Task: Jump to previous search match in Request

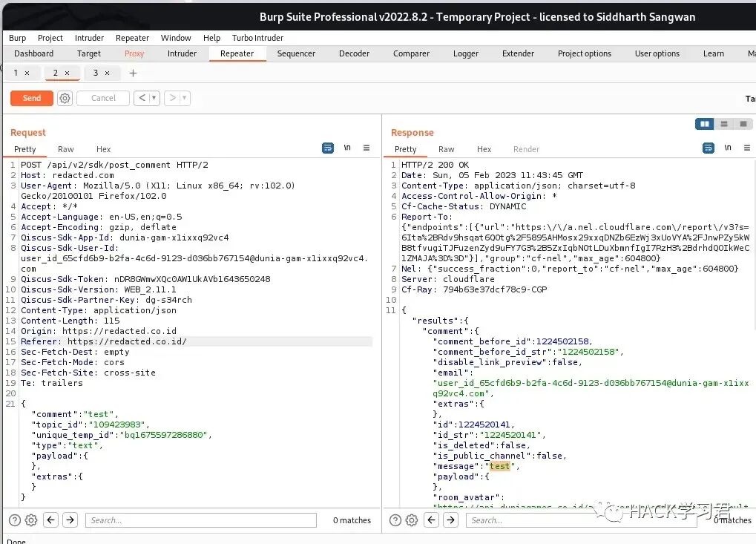Action: coord(51,520)
